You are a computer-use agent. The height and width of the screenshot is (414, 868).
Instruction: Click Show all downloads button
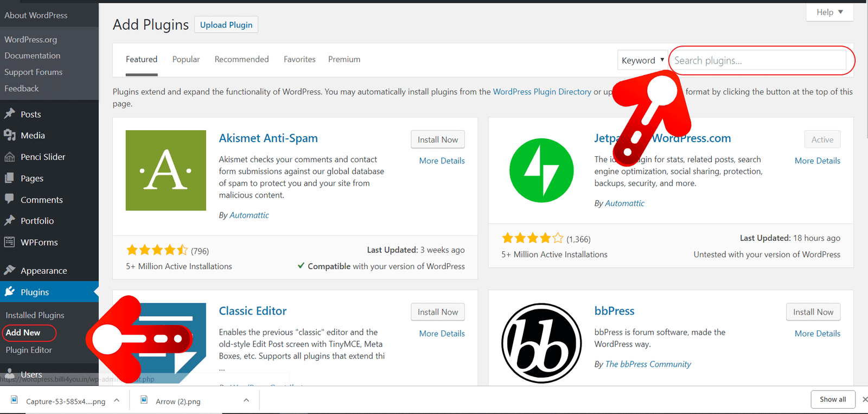click(833, 399)
